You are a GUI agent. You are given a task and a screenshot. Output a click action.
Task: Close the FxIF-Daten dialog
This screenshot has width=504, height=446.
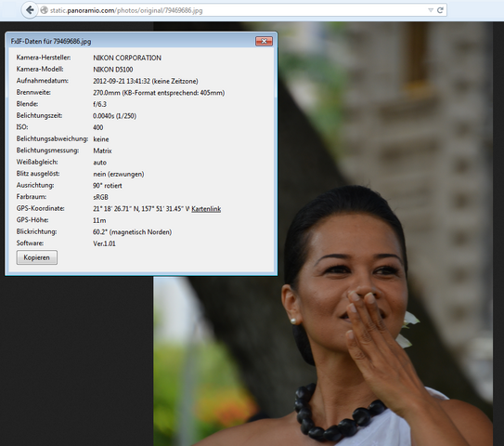(264, 41)
